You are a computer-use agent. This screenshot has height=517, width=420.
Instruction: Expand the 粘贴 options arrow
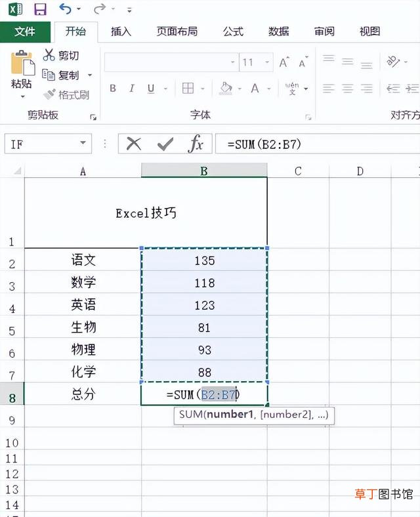click(x=23, y=96)
